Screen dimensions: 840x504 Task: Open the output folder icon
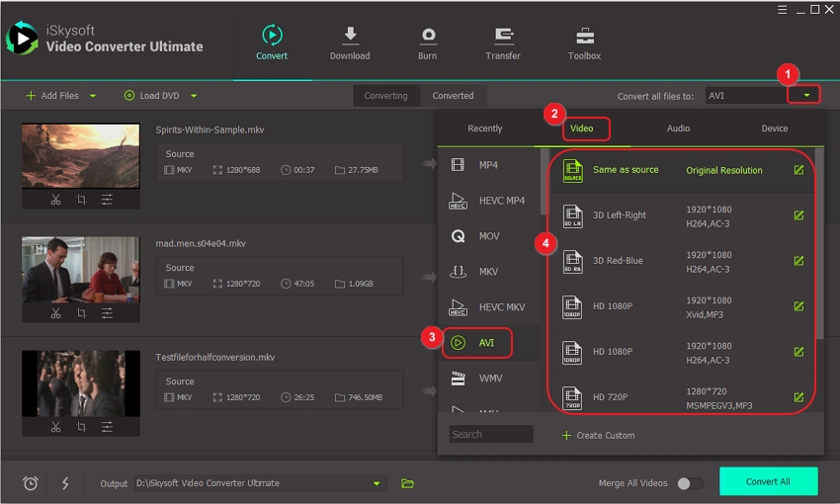tap(407, 483)
